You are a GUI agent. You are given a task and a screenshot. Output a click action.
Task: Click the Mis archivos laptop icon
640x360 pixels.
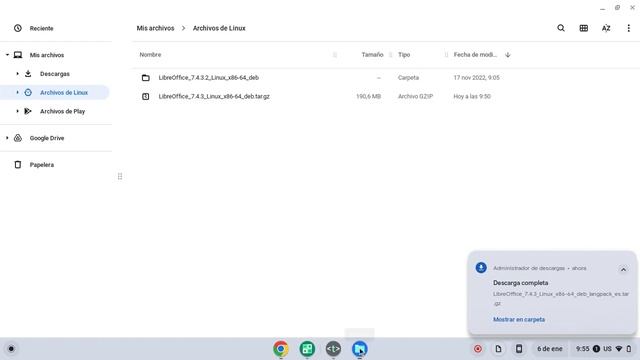click(x=18, y=55)
